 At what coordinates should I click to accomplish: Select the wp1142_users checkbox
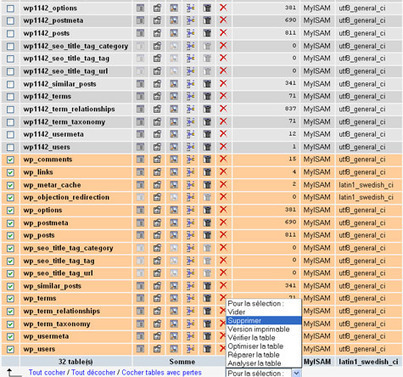point(11,147)
